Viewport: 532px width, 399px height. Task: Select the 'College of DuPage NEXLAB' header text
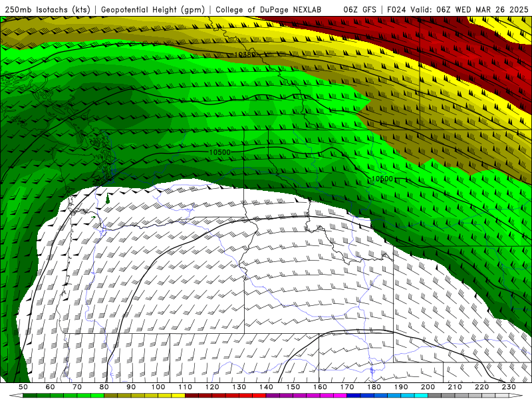pos(269,10)
